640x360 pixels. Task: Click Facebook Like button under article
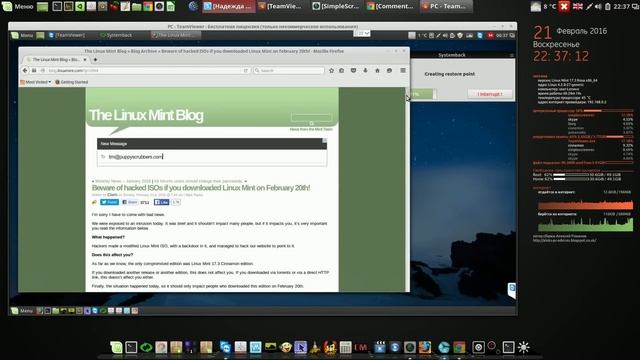(162, 202)
